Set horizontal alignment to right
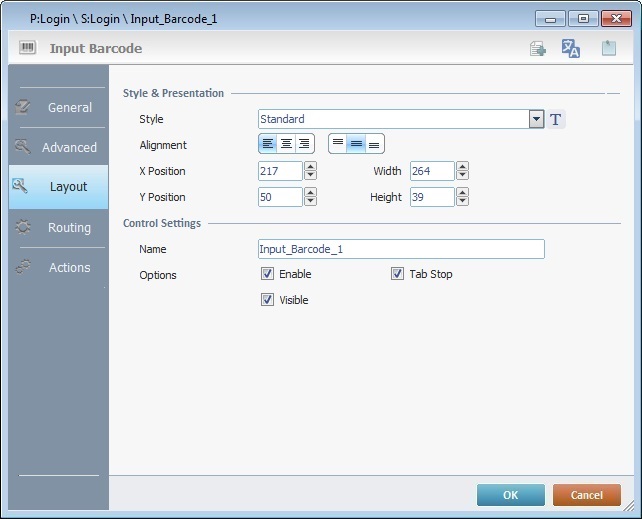This screenshot has width=642, height=519. tap(304, 145)
